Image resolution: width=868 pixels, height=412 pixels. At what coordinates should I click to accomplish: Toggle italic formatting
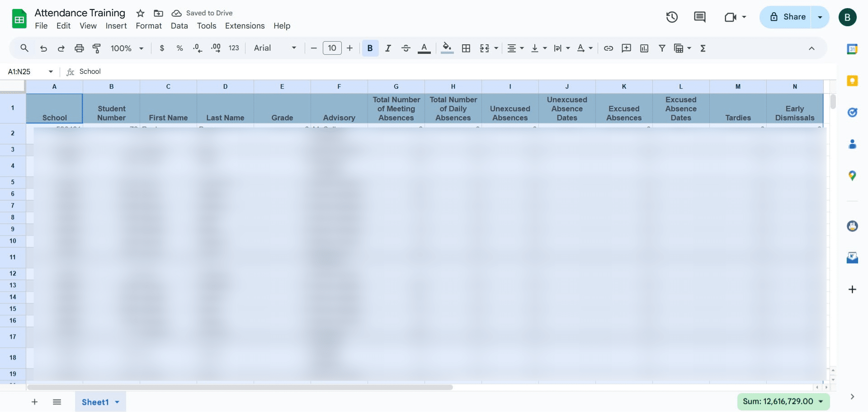point(388,48)
